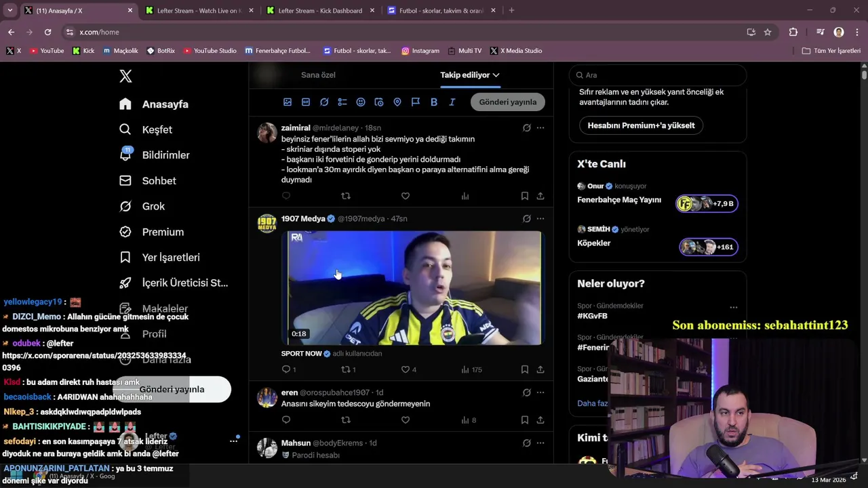This screenshot has width=868, height=488.
Task: Open more options on 1907 Medya post
Action: coord(540,218)
